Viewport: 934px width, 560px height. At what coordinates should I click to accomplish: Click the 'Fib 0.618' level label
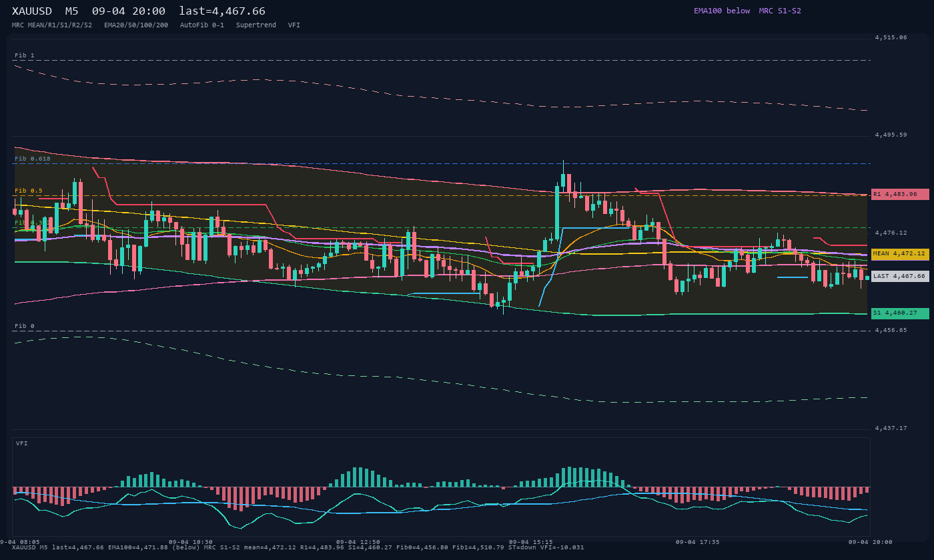click(x=33, y=159)
